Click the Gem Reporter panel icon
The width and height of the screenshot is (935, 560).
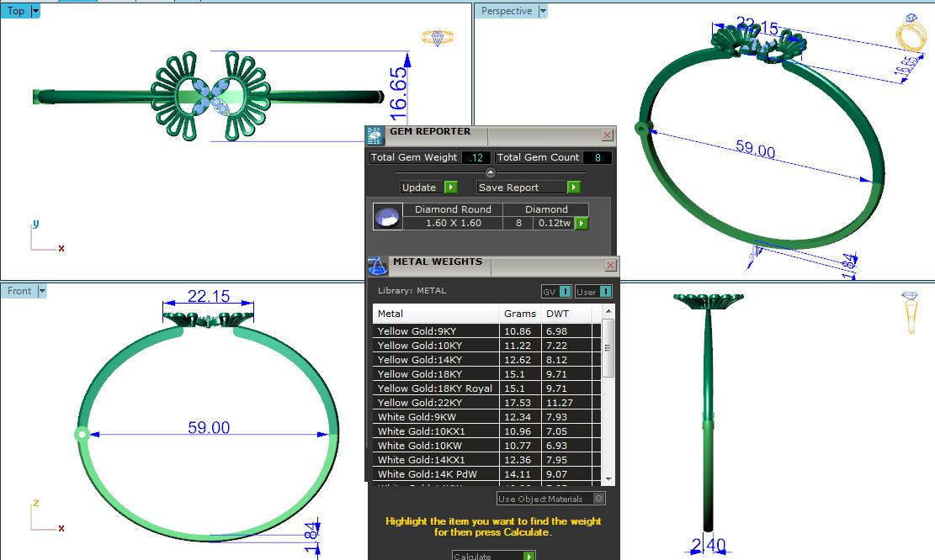click(x=375, y=135)
